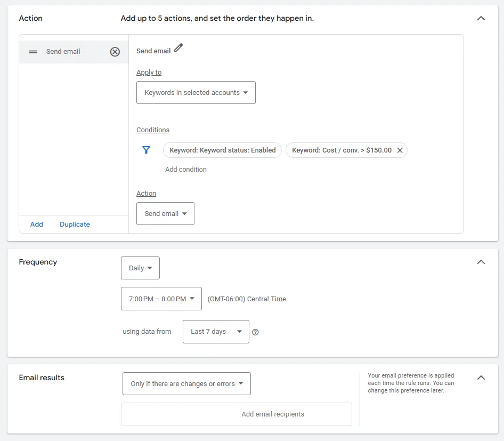The width and height of the screenshot is (504, 441).
Task: Edit the Send email action name via pencil icon
Action: point(178,47)
